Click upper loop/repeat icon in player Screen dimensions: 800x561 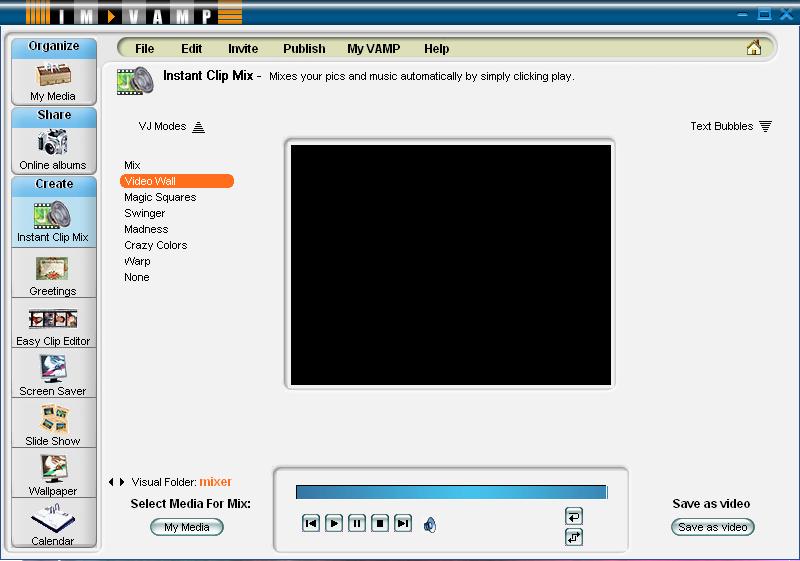[573, 516]
